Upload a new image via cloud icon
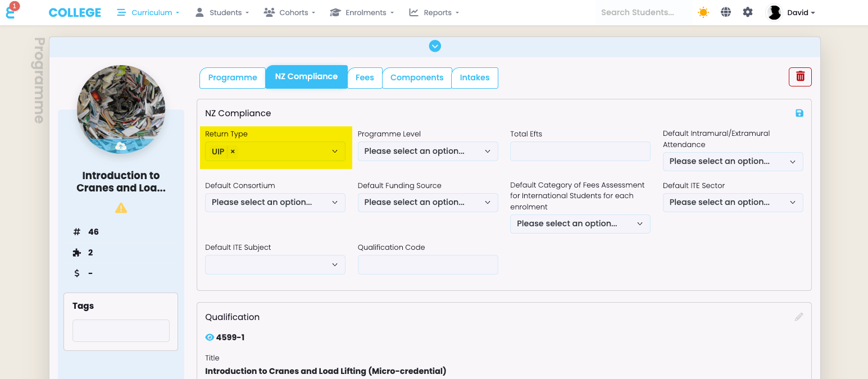The image size is (868, 379). point(121,146)
